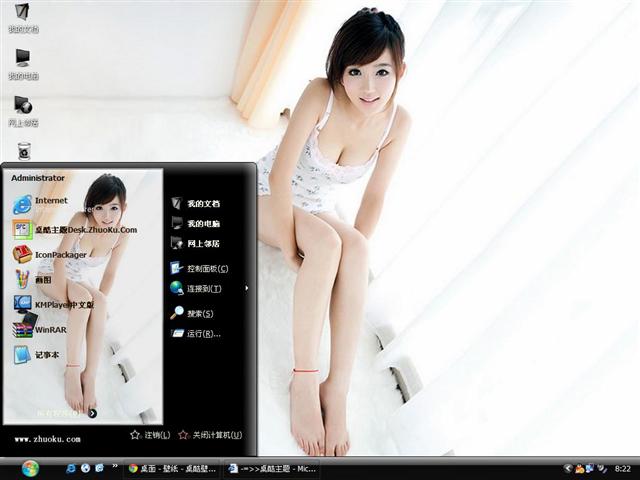This screenshot has width=640, height=480.
Task: Show hidden tray icons arrow
Action: point(567,469)
